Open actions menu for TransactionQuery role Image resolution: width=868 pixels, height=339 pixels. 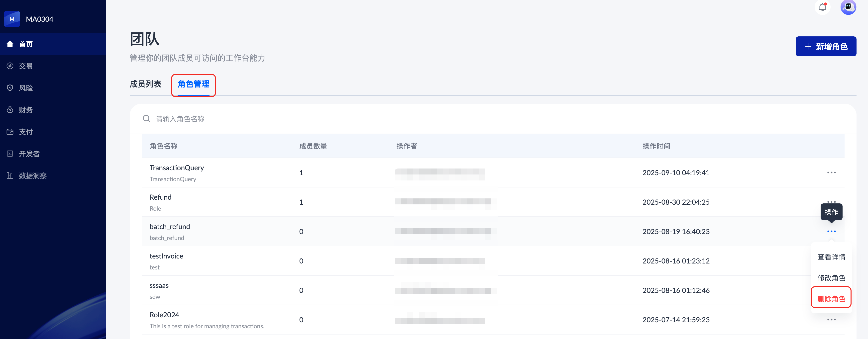(831, 173)
